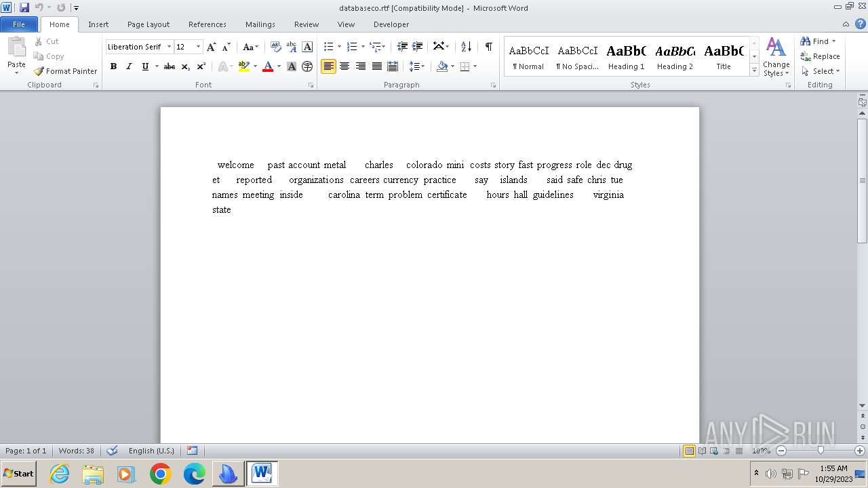Toggle Align Text Left

(x=329, y=66)
